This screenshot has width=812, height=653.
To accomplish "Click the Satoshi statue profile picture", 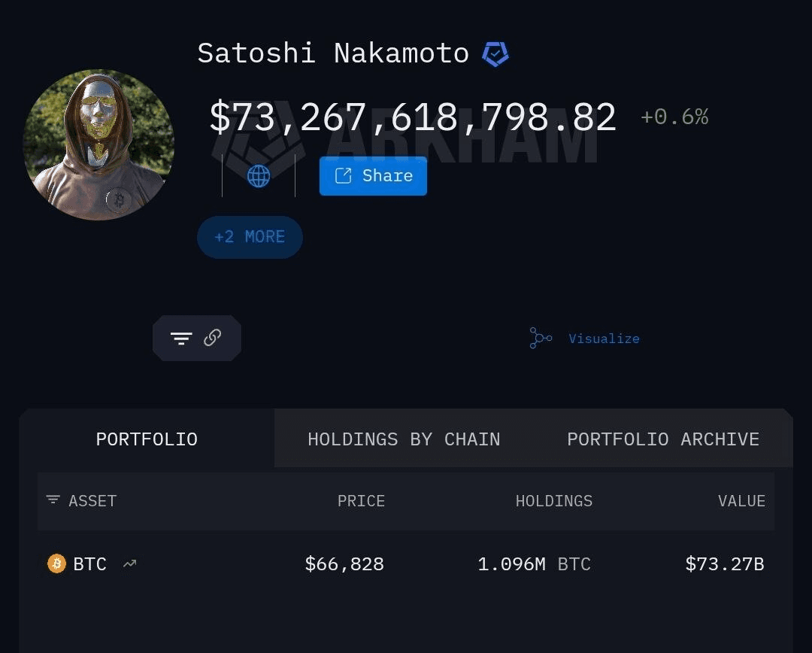I will (98, 145).
